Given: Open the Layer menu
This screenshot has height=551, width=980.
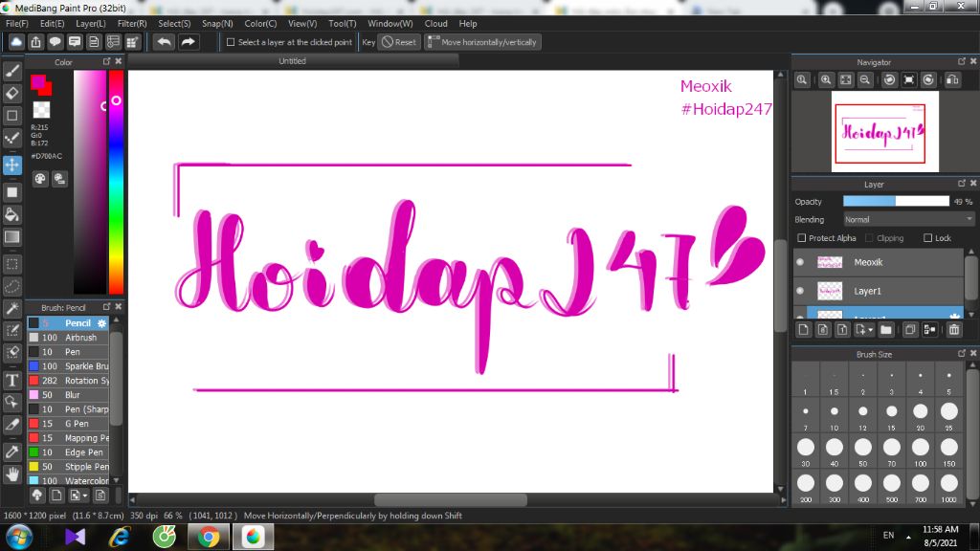Looking at the screenshot, I should (91, 23).
